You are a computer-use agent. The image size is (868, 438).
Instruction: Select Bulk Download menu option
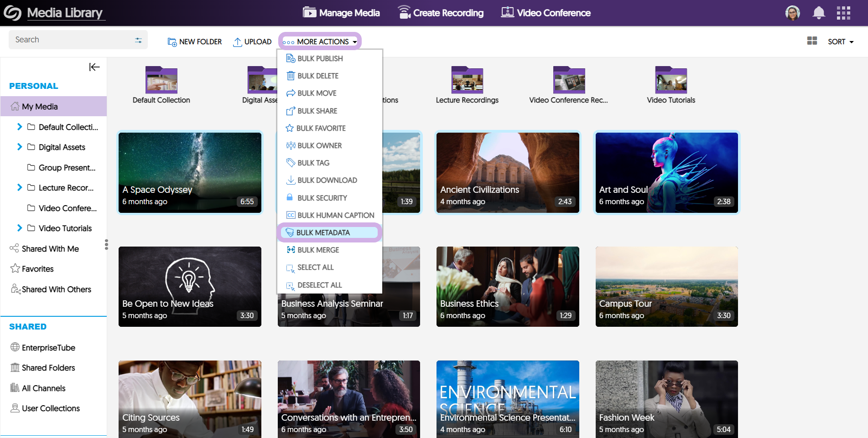(x=327, y=180)
